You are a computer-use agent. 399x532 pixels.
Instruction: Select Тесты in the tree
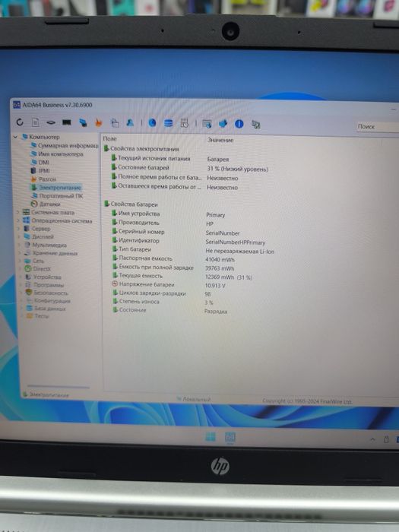click(38, 316)
